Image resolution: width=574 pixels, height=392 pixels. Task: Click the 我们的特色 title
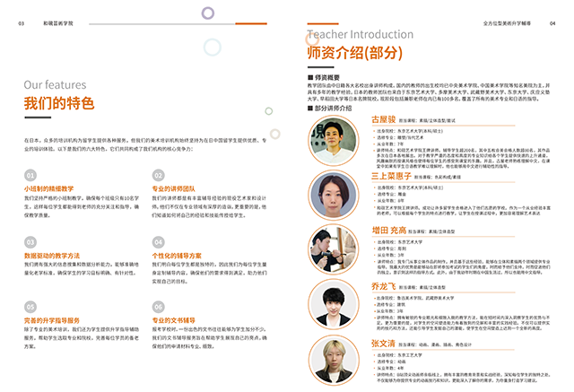pos(59,103)
